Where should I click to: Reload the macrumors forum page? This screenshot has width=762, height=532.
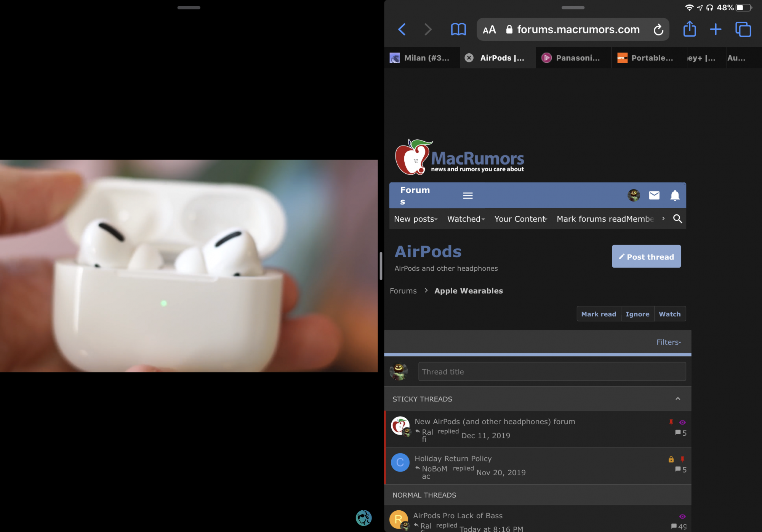coord(658,29)
